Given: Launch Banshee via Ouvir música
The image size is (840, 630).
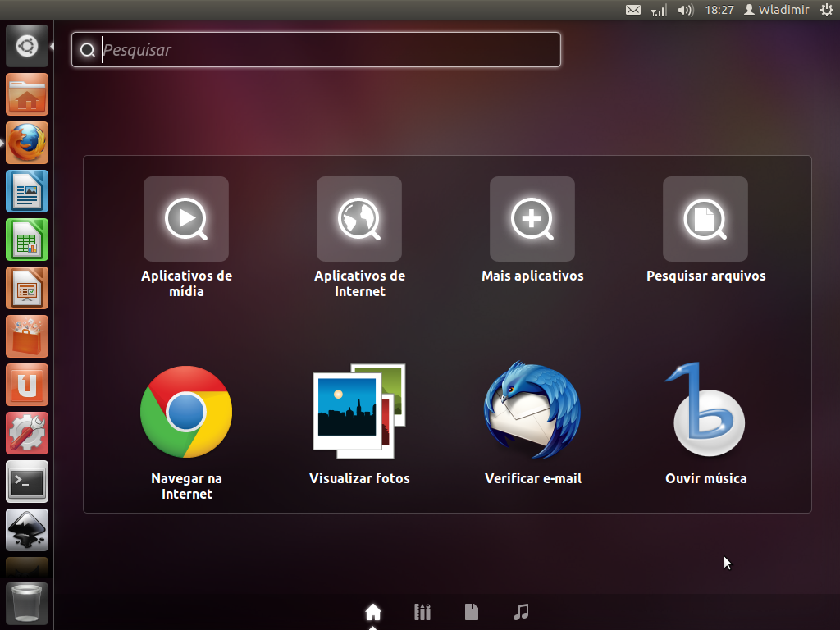Looking at the screenshot, I should point(705,424).
